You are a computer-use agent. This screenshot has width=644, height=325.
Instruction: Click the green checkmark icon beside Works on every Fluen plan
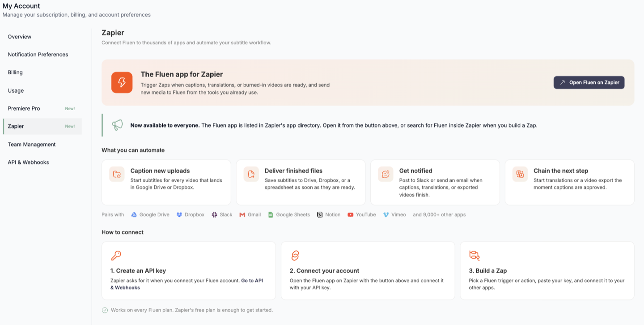click(x=105, y=310)
